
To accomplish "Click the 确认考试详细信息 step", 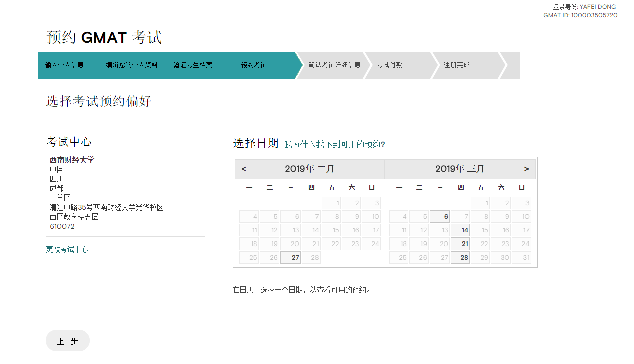I will tap(334, 65).
